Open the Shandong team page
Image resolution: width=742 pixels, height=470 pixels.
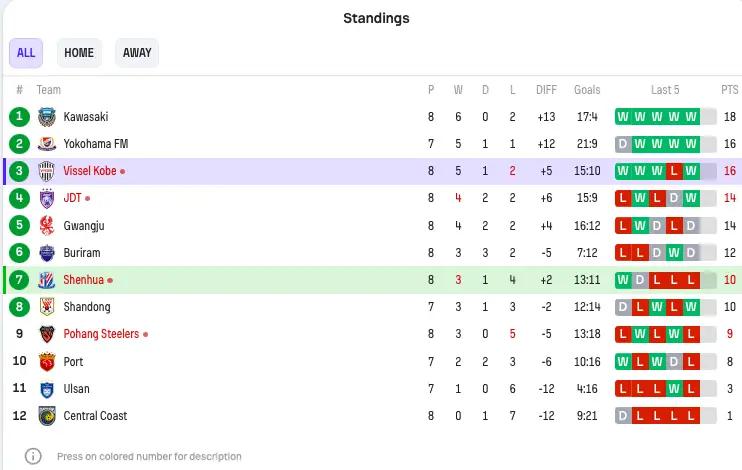click(87, 307)
